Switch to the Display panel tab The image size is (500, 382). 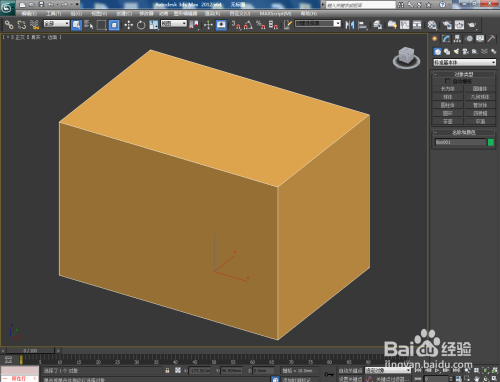[x=480, y=39]
